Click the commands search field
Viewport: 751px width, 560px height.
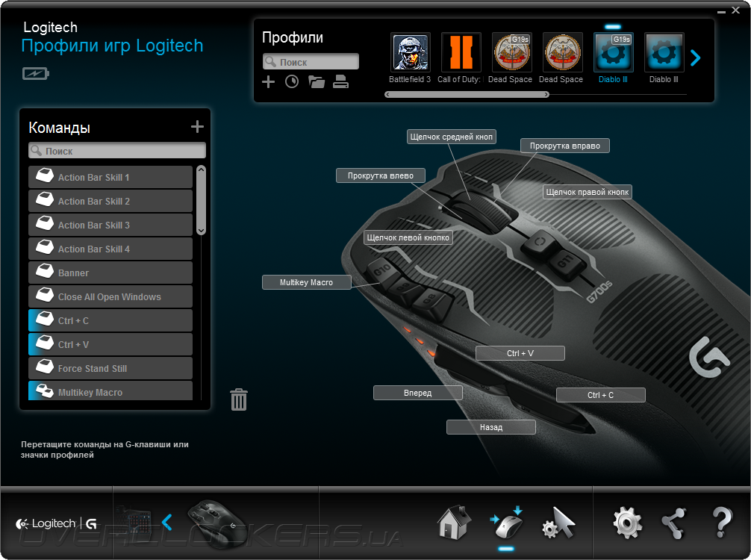point(117,151)
